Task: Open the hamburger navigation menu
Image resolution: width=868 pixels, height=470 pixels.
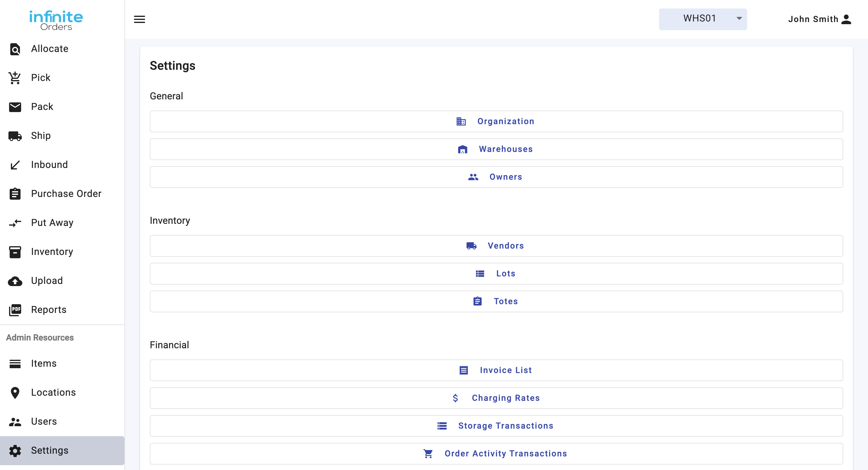Action: (x=140, y=19)
